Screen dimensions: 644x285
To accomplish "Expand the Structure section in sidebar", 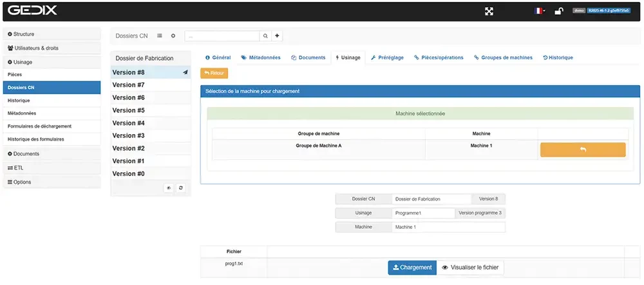I will point(52,34).
